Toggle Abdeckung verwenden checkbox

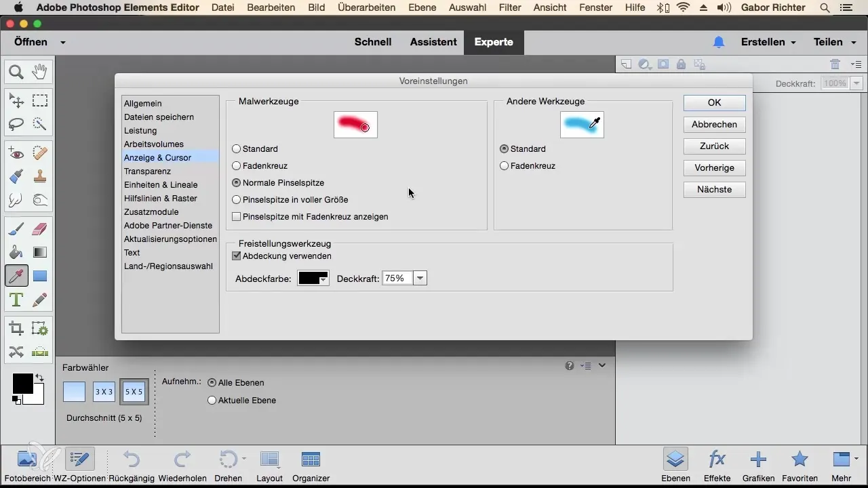281,256
